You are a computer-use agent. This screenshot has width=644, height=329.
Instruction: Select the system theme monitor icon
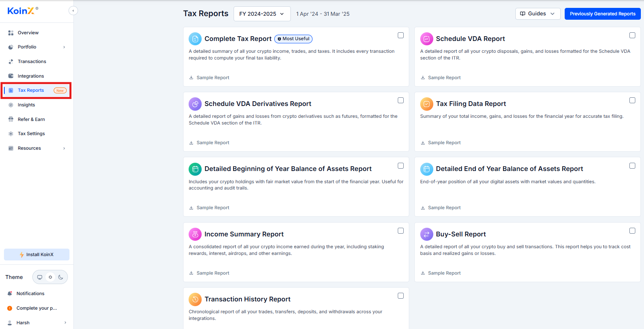pos(40,277)
